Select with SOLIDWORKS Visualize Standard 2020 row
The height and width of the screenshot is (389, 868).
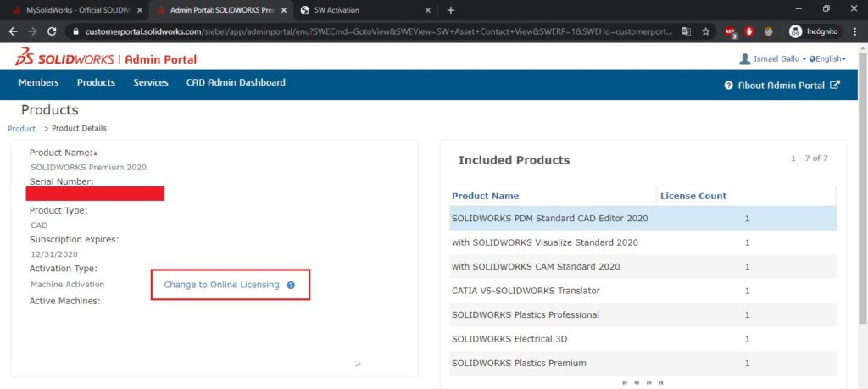(x=643, y=242)
